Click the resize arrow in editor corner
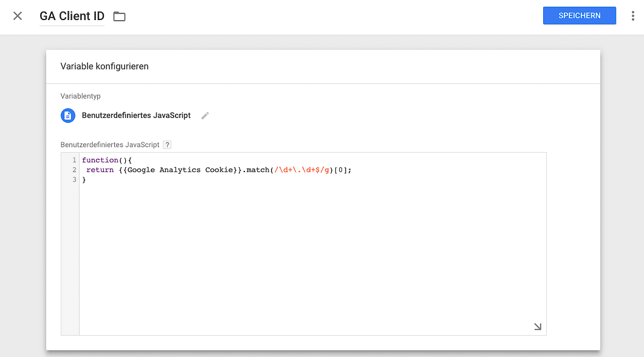Image resolution: width=644 pixels, height=357 pixels. [537, 327]
